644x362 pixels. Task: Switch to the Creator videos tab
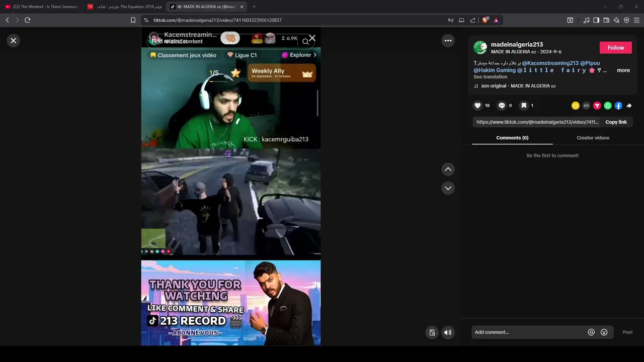click(593, 138)
